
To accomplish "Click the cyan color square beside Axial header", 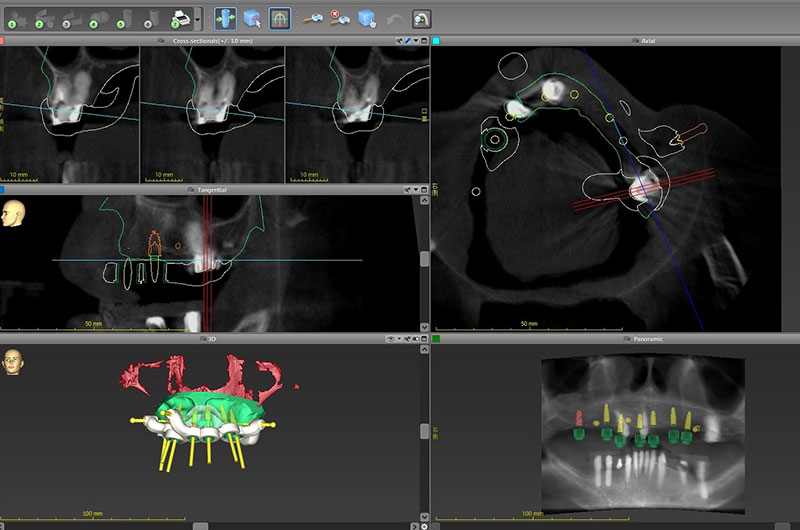I will pyautogui.click(x=436, y=41).
